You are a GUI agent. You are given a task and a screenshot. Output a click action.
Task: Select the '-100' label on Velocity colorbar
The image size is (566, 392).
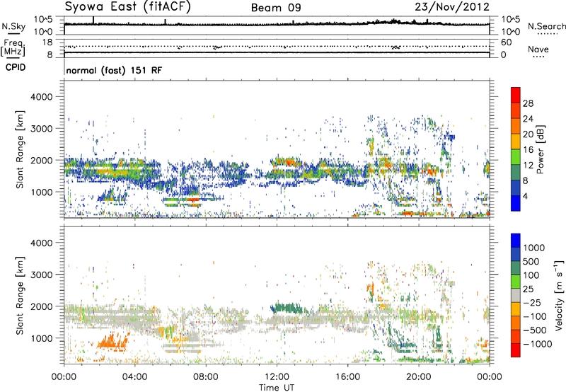point(535,316)
